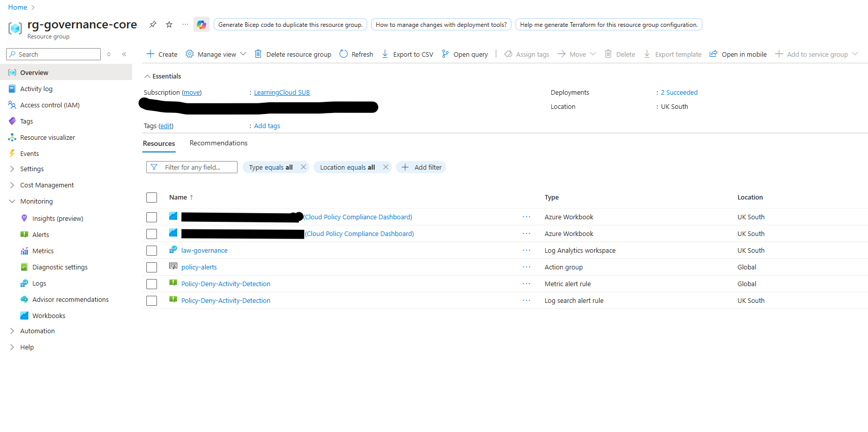This screenshot has width=868, height=432.
Task: Tick the select-all checkbox in Name header
Action: pos(151,198)
